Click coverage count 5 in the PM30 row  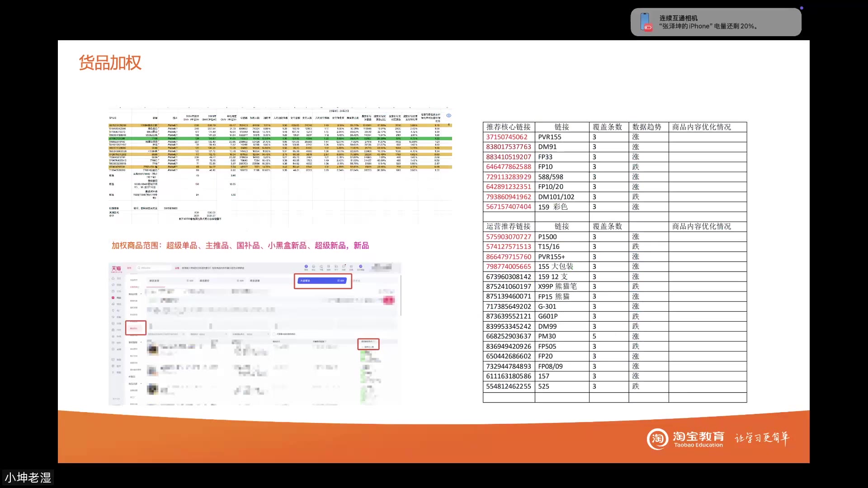pos(609,336)
